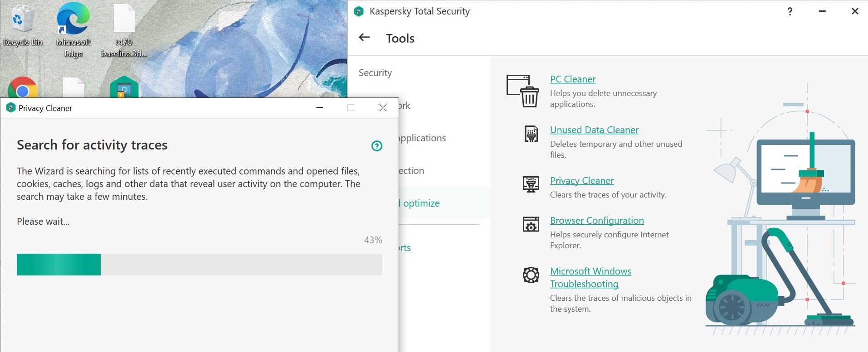Click the 43% progress percentage label
The width and height of the screenshot is (868, 352).
click(x=373, y=240)
